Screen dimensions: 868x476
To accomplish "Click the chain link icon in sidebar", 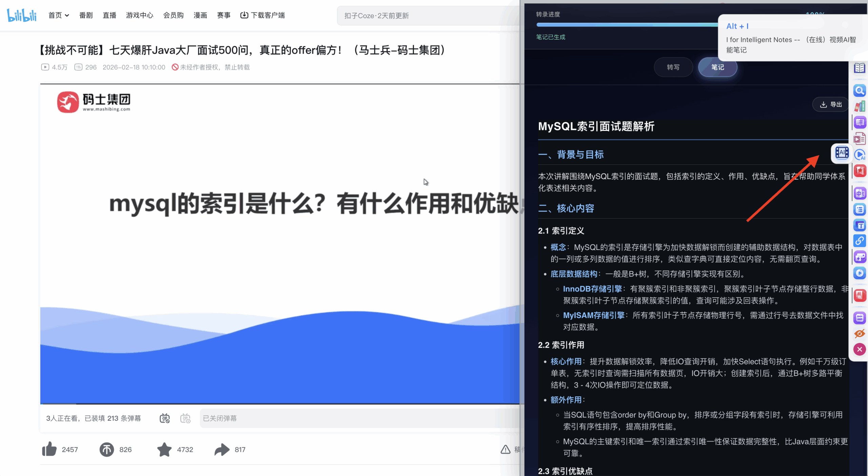I will [859, 241].
